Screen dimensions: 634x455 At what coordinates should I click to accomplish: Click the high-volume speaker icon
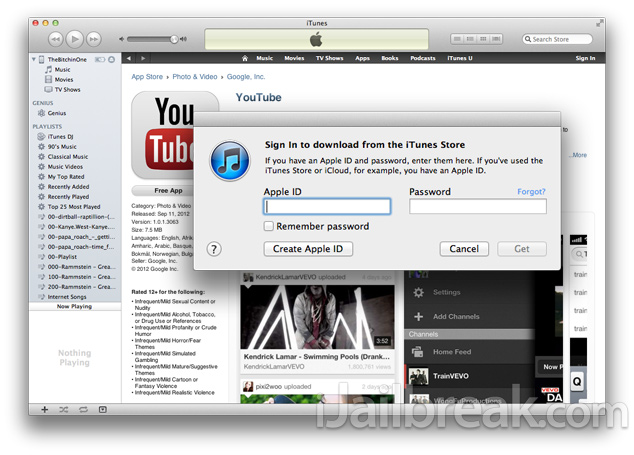click(x=184, y=39)
